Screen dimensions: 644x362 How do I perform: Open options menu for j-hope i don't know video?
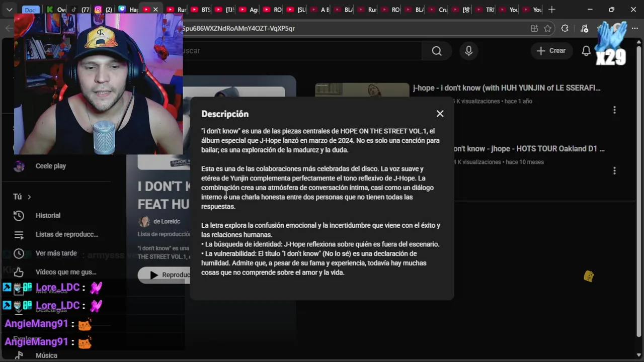click(x=614, y=110)
